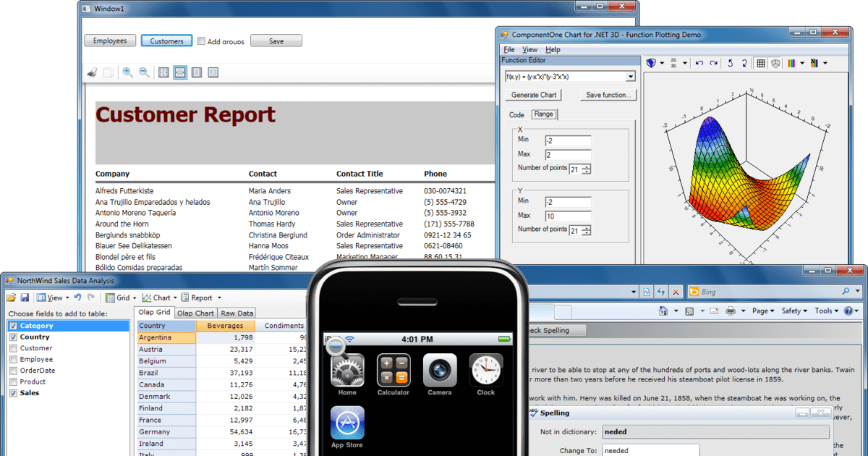Uncheck the Add groups checkbox

point(200,41)
